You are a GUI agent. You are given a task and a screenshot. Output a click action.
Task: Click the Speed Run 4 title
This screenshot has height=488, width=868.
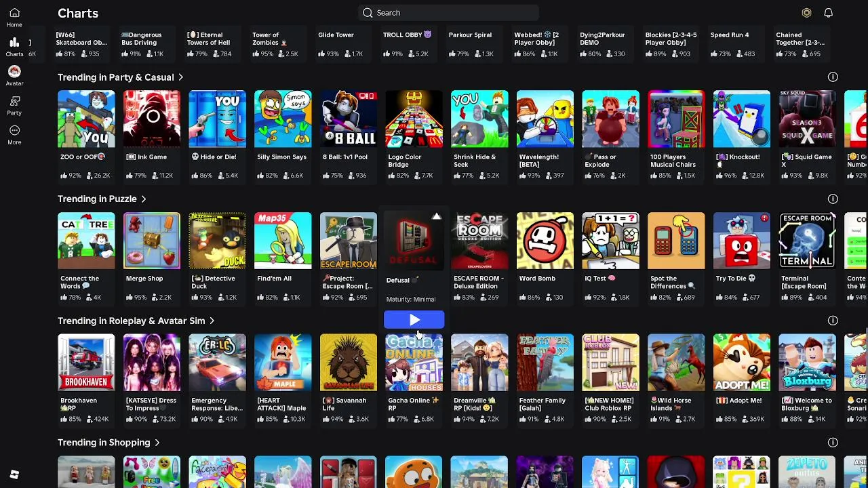point(730,35)
